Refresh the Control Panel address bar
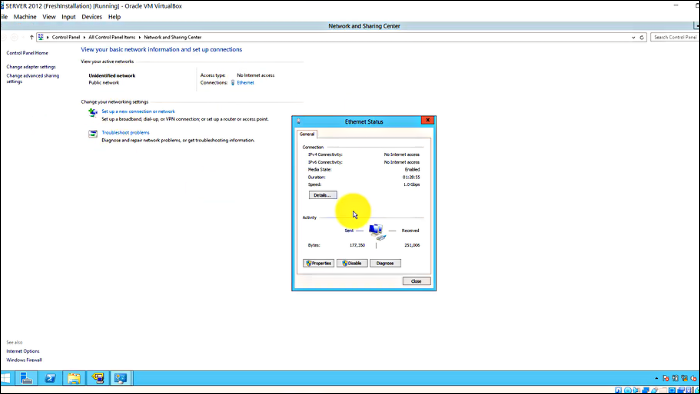The height and width of the screenshot is (394, 700). (642, 37)
